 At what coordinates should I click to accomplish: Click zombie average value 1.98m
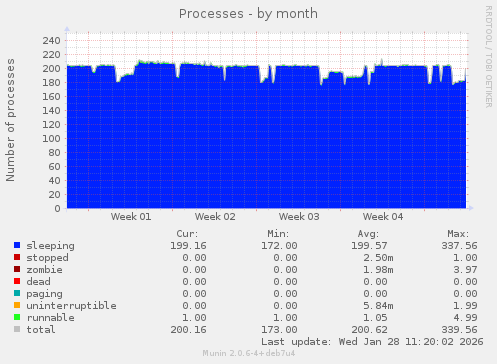(378, 270)
